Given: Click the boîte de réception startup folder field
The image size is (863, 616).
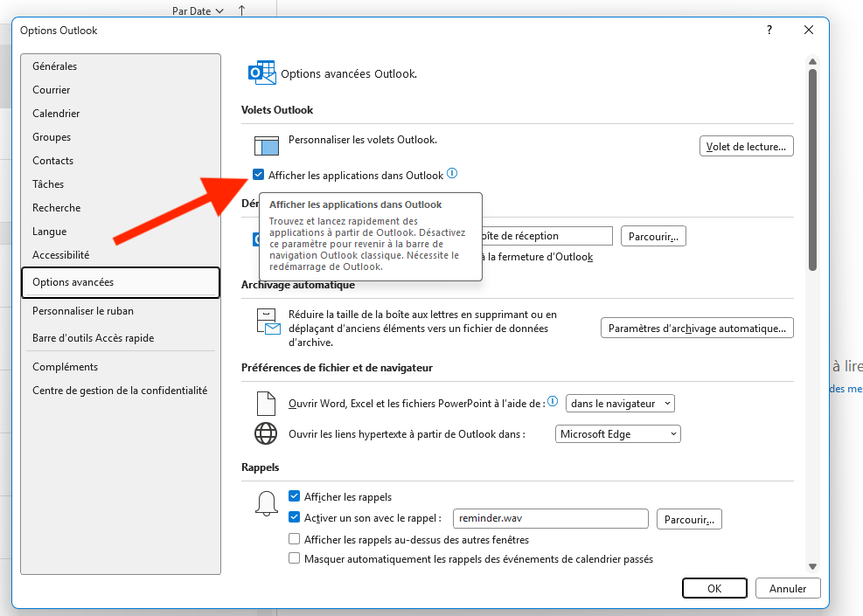Looking at the screenshot, I should 547,236.
